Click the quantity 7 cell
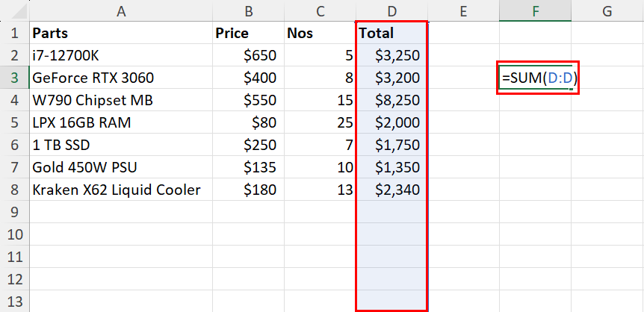The width and height of the screenshot is (644, 312). (320, 145)
